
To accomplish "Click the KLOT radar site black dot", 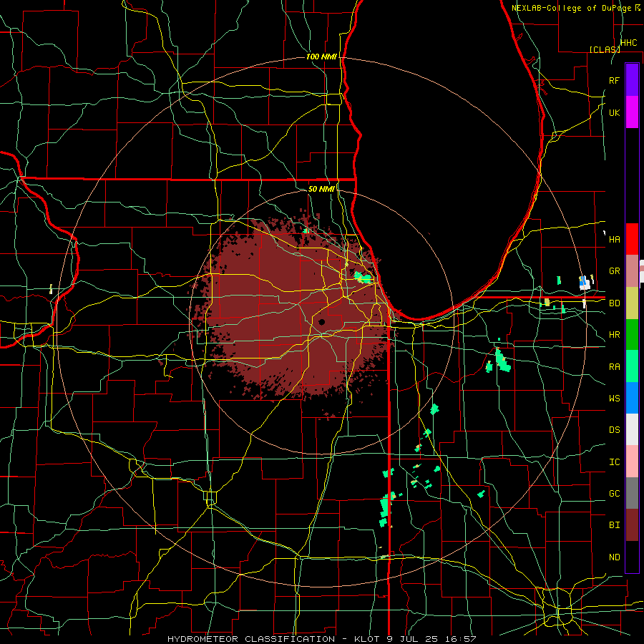I will point(321,322).
